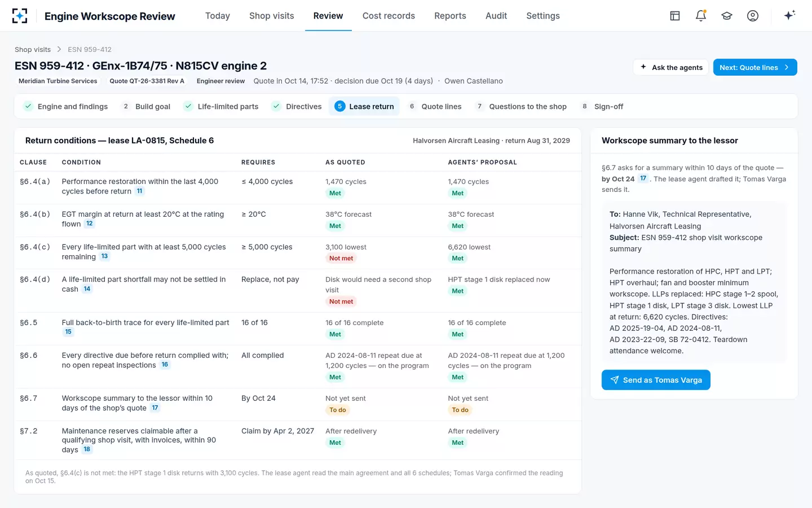Image resolution: width=812 pixels, height=508 pixels.
Task: Click the Ask the agents button
Action: tap(671, 67)
